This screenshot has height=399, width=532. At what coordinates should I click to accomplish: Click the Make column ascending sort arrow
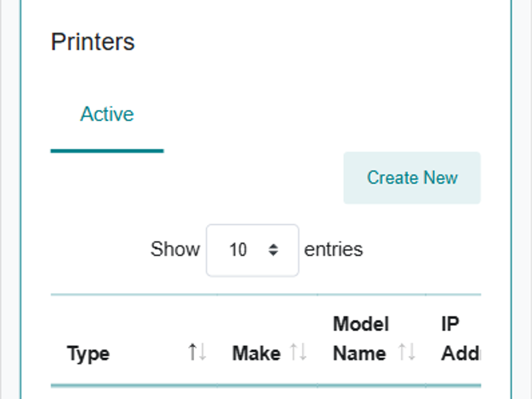[293, 352]
